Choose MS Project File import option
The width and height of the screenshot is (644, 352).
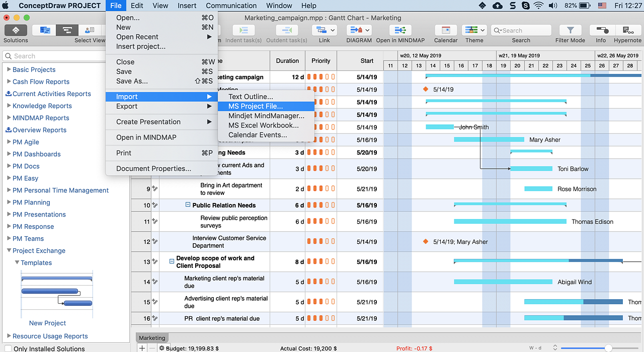(x=255, y=106)
